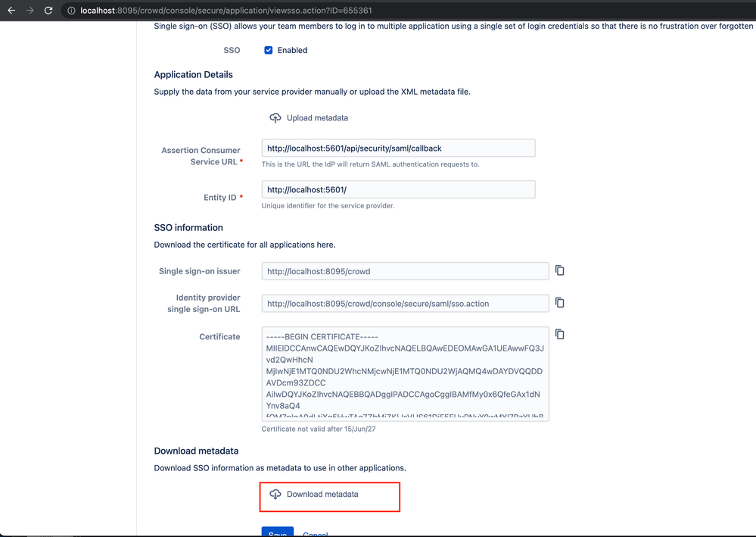
Task: Copy the Identity provider single sign-on URL
Action: point(559,302)
